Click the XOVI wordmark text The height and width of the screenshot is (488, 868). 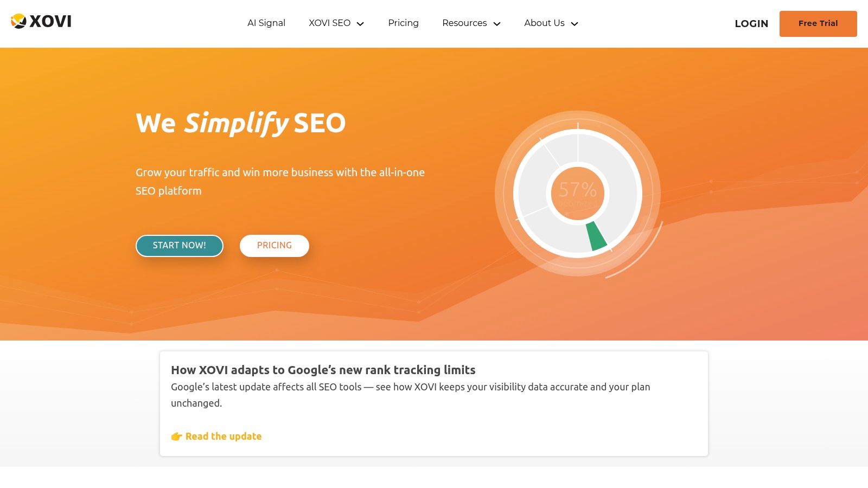click(x=50, y=22)
